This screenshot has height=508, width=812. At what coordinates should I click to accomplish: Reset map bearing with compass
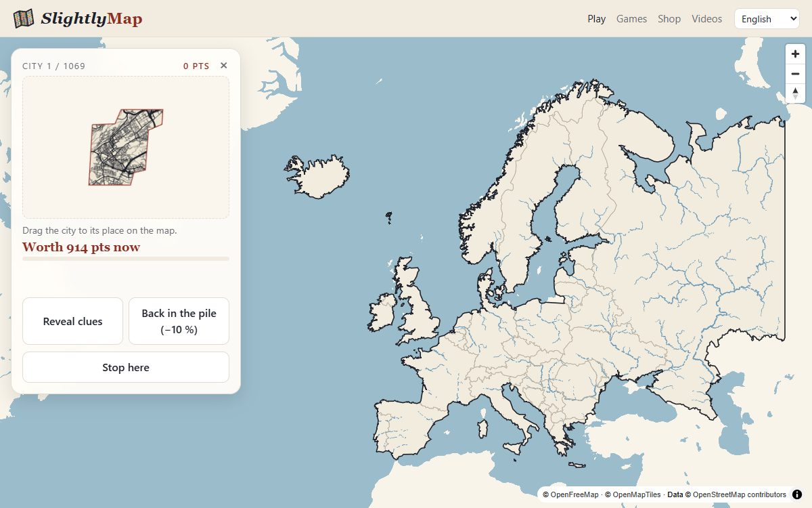795,93
